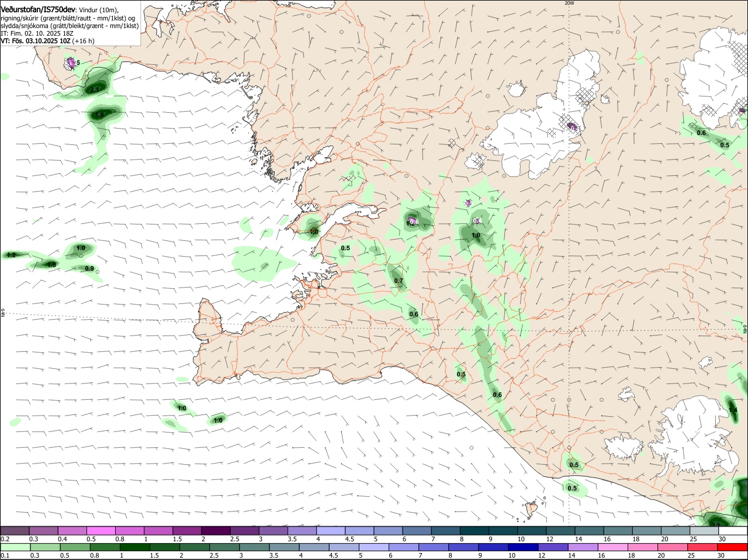
Task: Select the pink 18 swatch in lower legend
Action: point(642,547)
